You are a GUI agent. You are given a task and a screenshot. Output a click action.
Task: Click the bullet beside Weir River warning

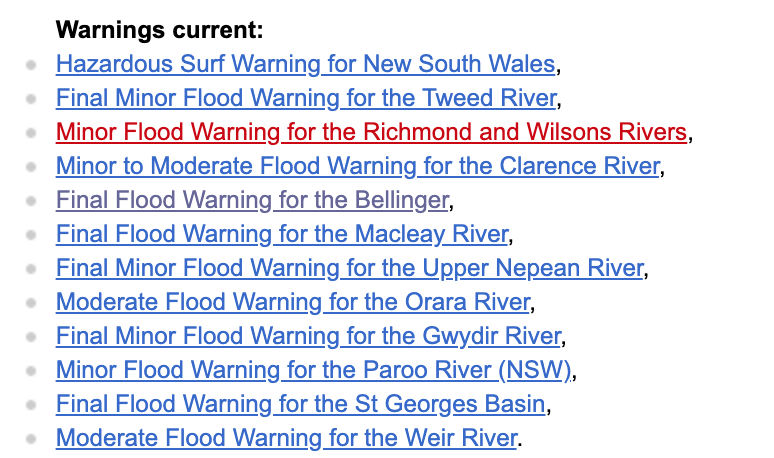click(x=31, y=439)
